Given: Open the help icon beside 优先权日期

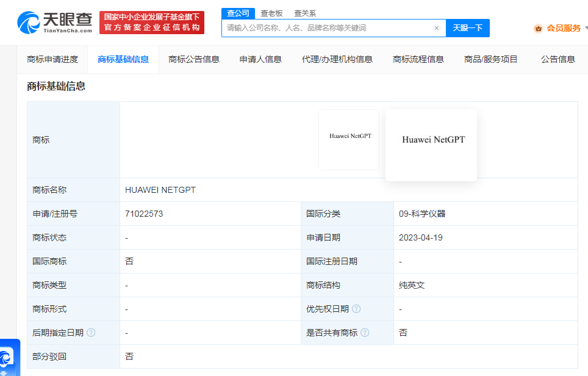Looking at the screenshot, I should click(x=356, y=308).
